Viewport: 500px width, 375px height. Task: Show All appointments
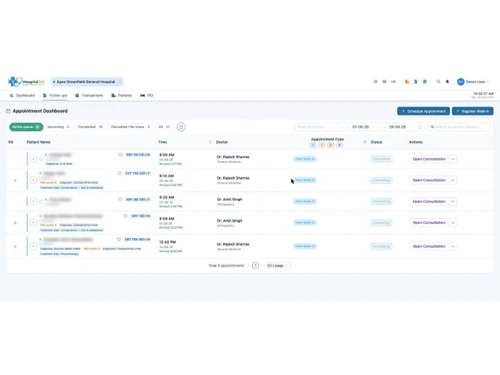(x=164, y=127)
